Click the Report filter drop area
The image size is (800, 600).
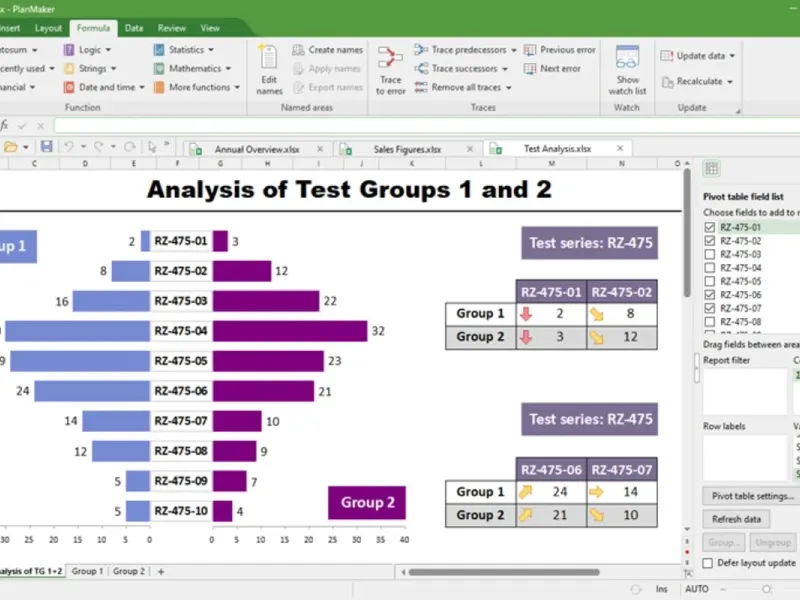pos(745,391)
